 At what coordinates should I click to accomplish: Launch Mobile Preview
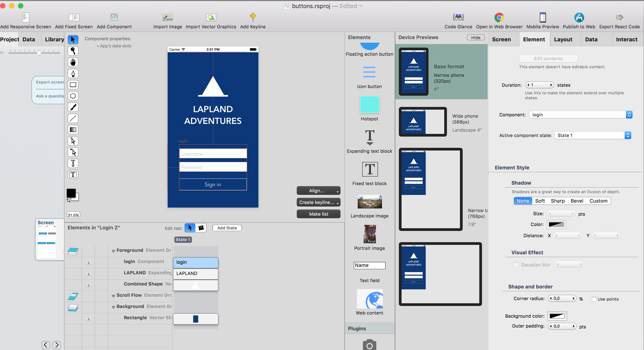[x=542, y=20]
